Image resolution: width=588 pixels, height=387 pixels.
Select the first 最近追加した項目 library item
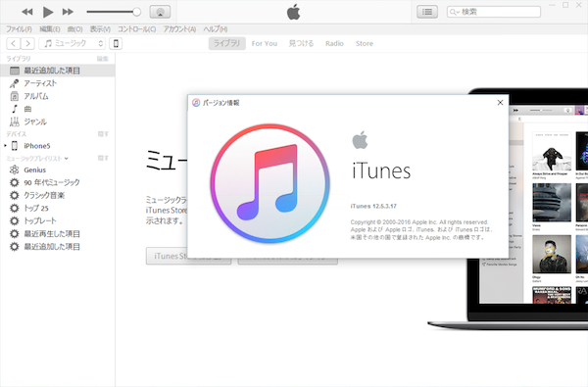(x=58, y=71)
